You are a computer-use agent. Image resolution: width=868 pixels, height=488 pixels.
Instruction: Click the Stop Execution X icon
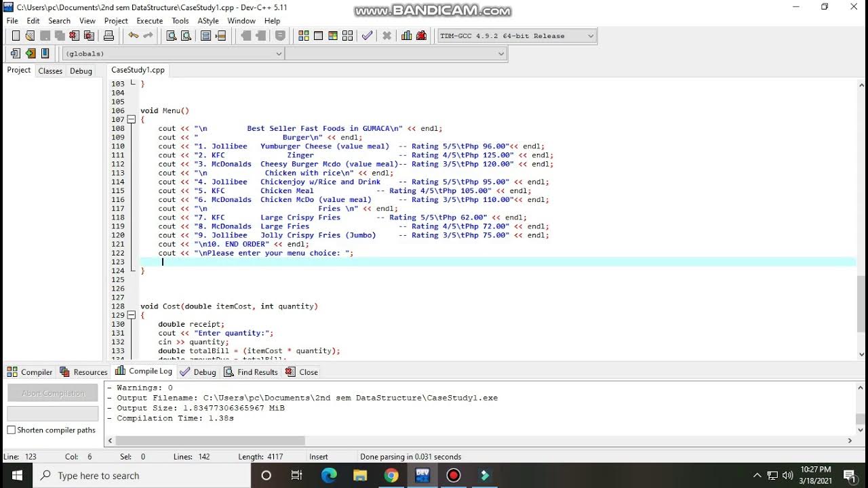[x=387, y=36]
